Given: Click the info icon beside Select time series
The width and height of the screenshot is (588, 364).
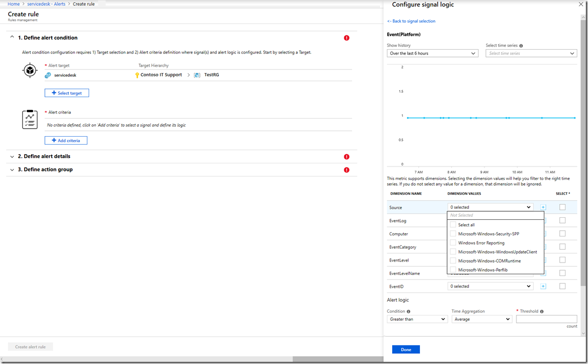Looking at the screenshot, I should 521,46.
